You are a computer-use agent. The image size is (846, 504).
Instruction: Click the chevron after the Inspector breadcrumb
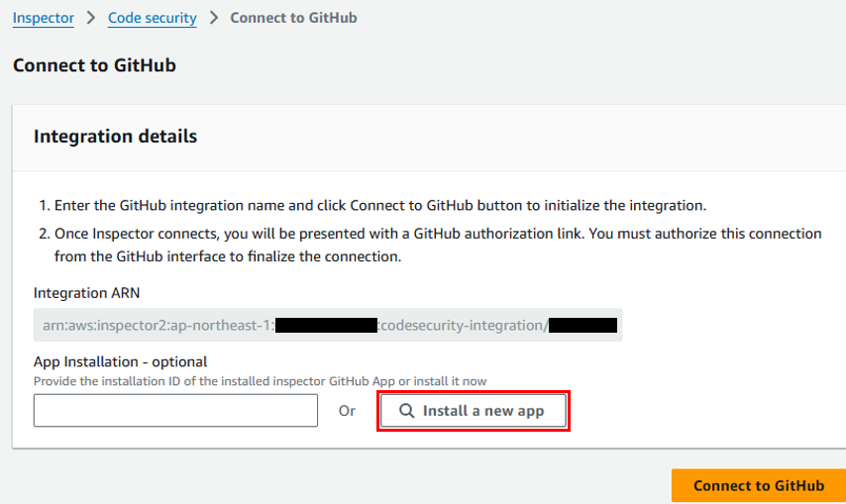tap(91, 18)
